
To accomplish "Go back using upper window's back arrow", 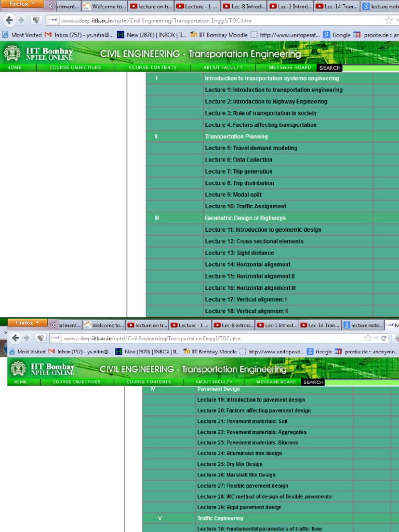I will pos(9,20).
